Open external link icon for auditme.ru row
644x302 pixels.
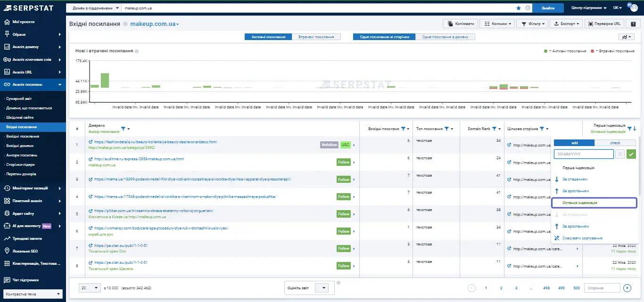[x=91, y=159]
